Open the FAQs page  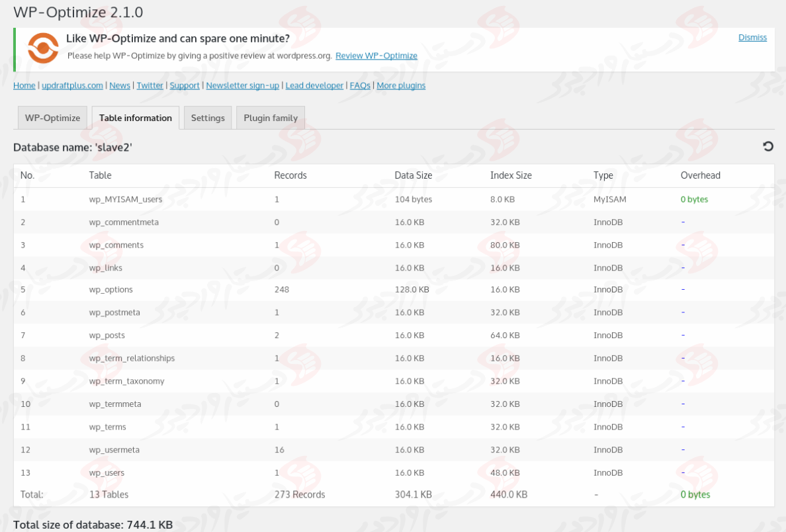[359, 85]
